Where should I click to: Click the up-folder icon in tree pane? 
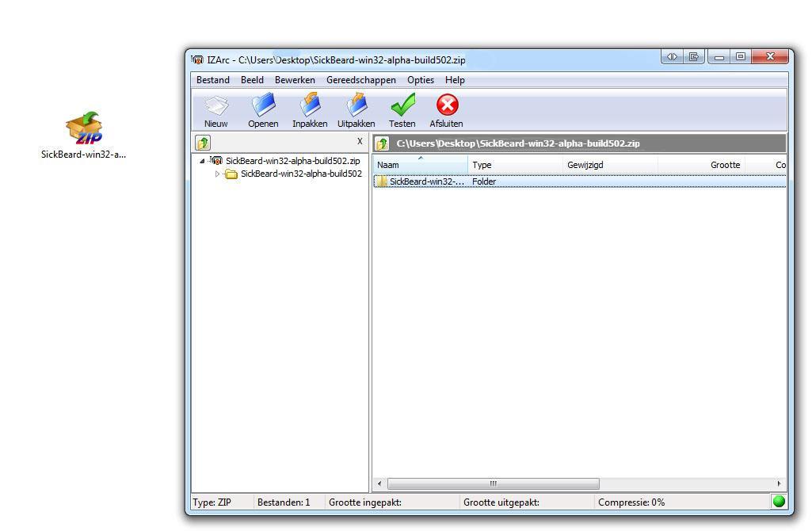coord(203,143)
